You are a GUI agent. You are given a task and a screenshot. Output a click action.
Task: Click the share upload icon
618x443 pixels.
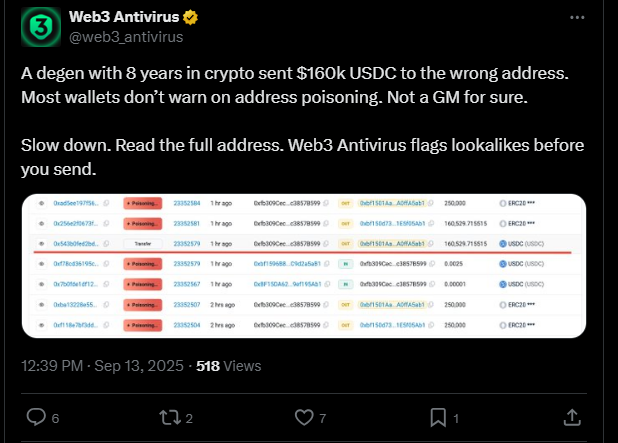(x=571, y=416)
